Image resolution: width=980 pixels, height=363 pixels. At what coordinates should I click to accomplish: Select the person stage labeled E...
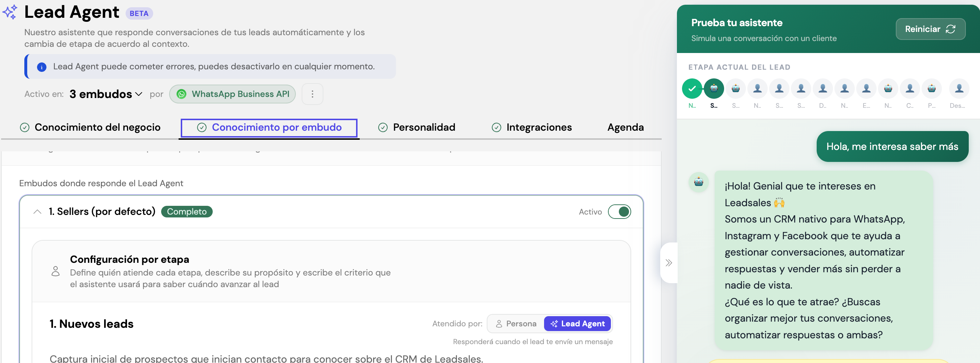(x=866, y=89)
